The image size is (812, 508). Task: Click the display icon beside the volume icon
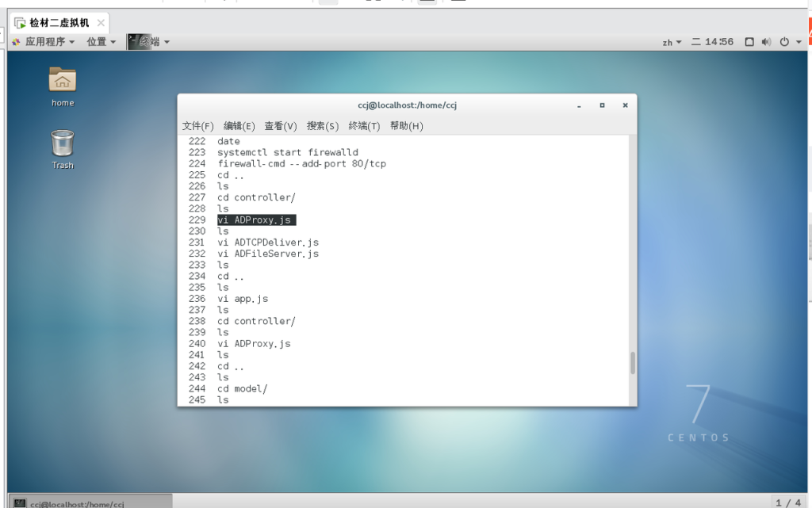point(749,42)
